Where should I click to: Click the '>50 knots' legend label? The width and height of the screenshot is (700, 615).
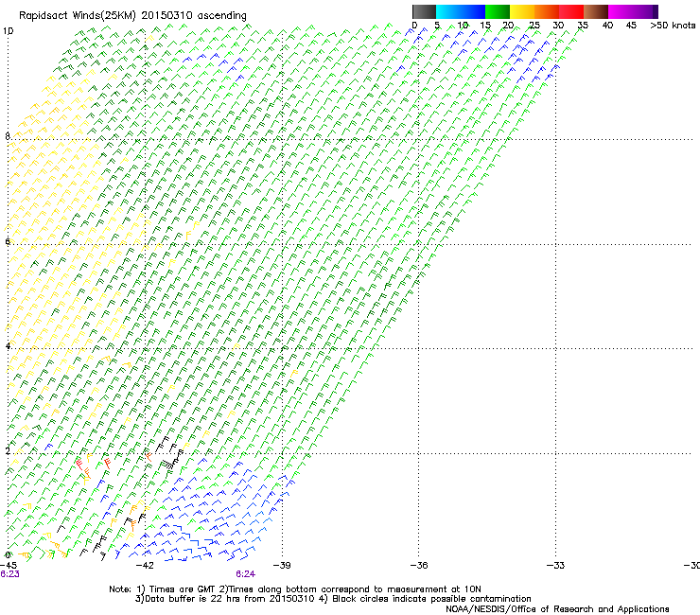[673, 26]
